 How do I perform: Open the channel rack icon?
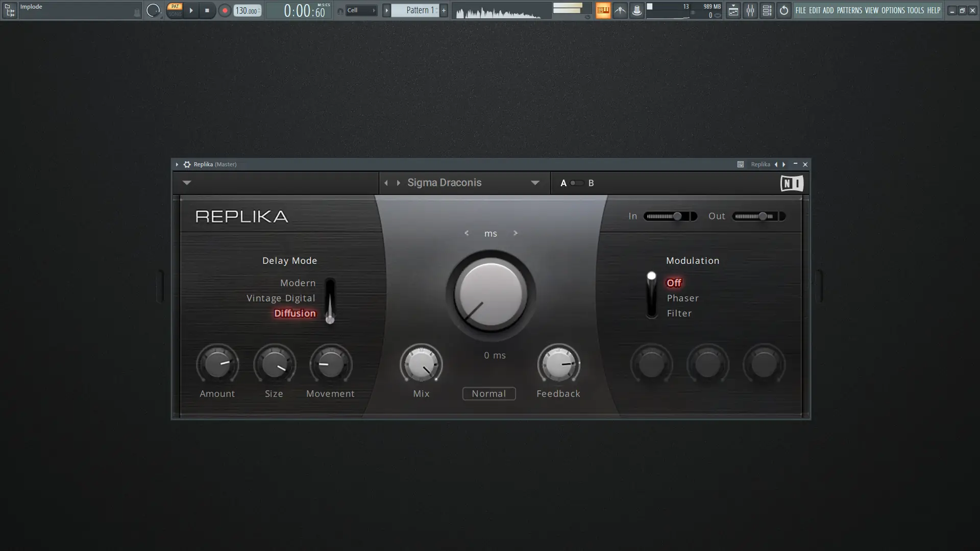tap(767, 10)
